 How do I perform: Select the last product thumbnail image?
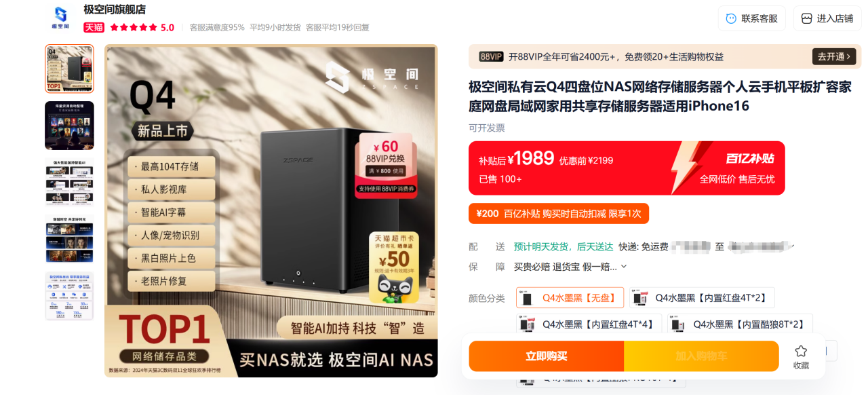tap(69, 296)
